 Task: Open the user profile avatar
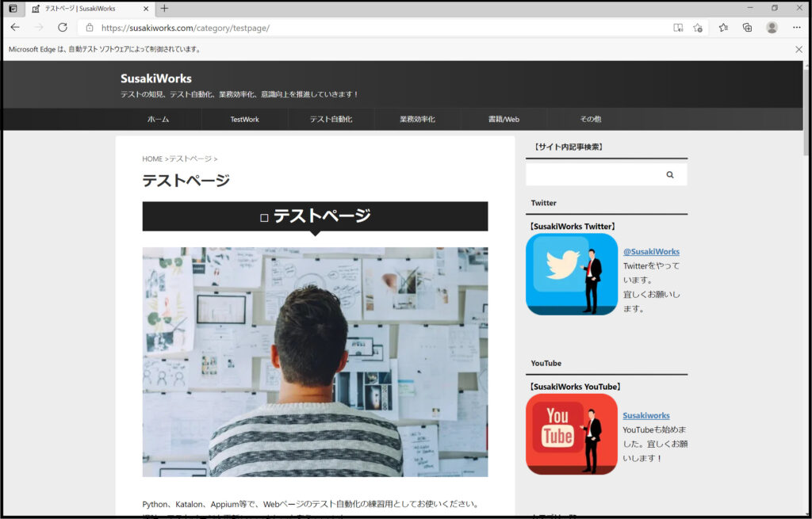click(x=772, y=28)
